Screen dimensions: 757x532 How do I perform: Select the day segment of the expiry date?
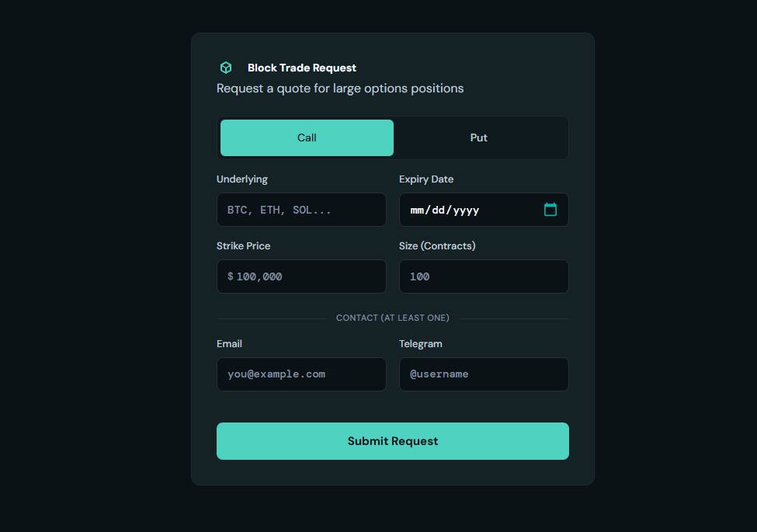pyautogui.click(x=439, y=210)
